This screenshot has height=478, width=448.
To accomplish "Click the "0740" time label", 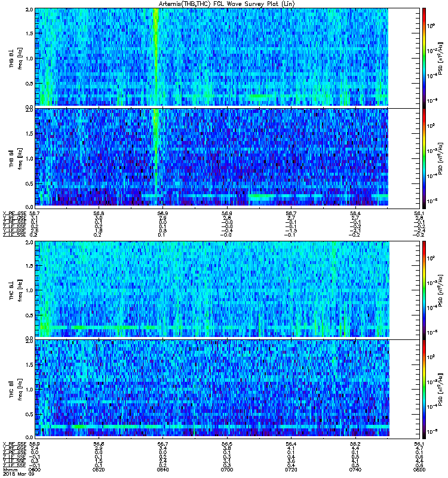I will tap(355, 470).
